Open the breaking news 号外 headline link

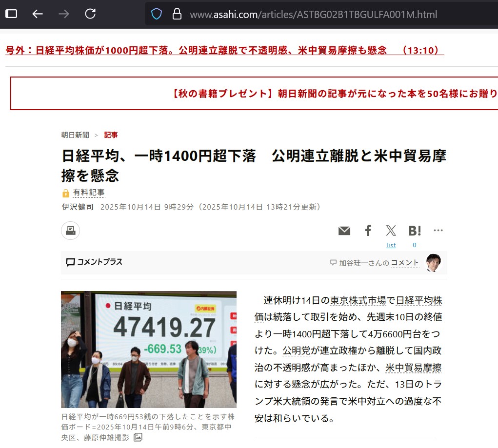coord(224,50)
